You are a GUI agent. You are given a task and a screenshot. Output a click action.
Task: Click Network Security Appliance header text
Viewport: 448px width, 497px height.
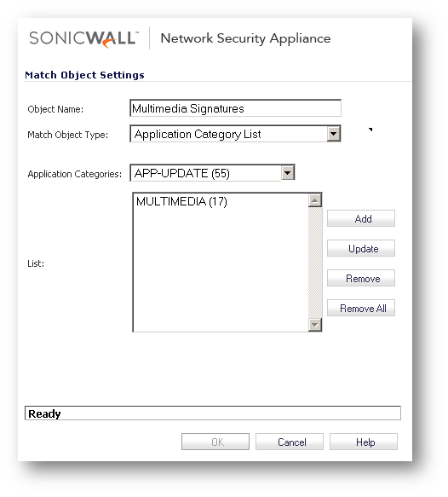[245, 38]
